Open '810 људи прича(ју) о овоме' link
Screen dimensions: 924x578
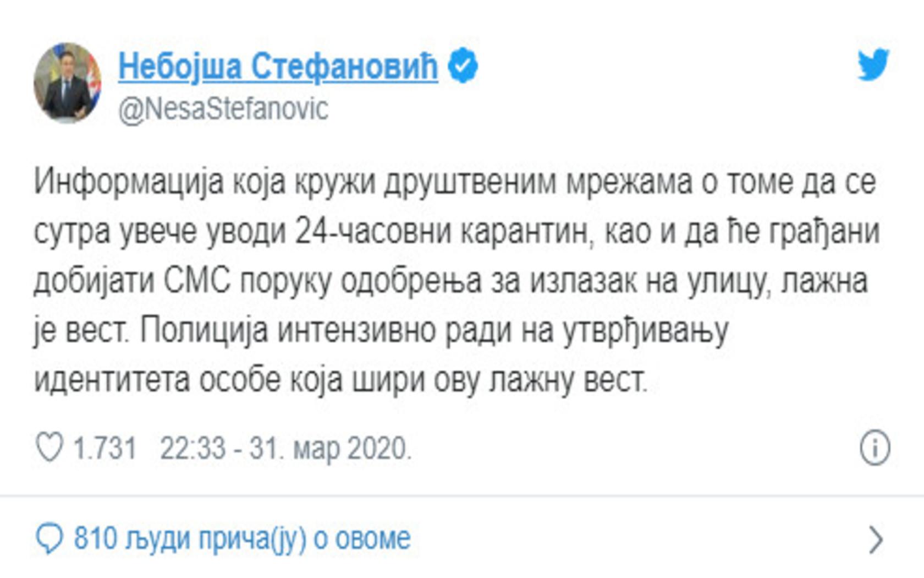click(242, 538)
